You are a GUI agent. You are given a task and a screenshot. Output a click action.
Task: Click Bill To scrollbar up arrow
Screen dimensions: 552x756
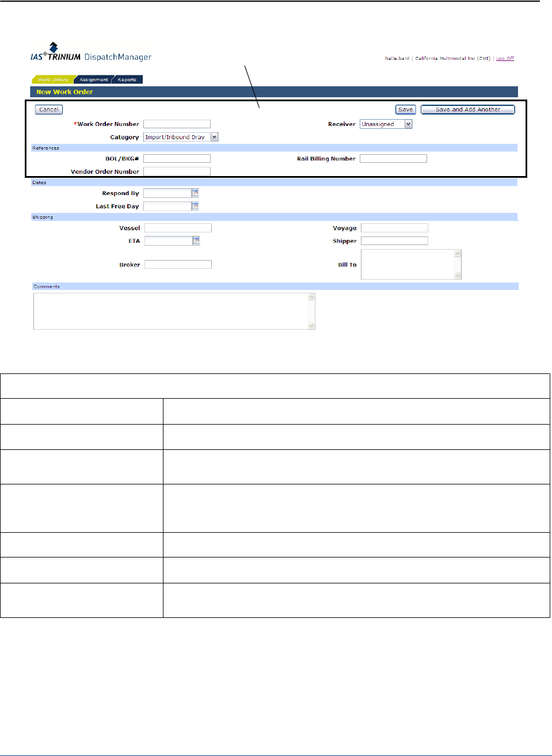point(458,254)
